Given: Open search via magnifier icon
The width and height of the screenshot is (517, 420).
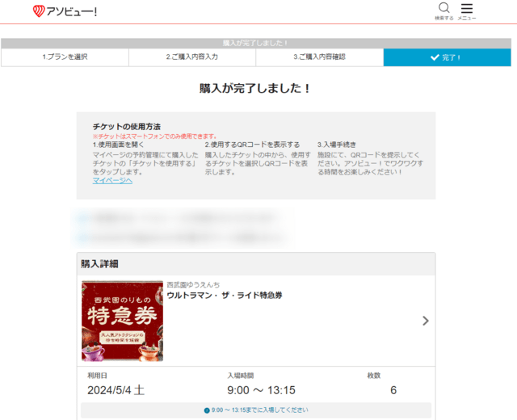Looking at the screenshot, I should click(443, 8).
